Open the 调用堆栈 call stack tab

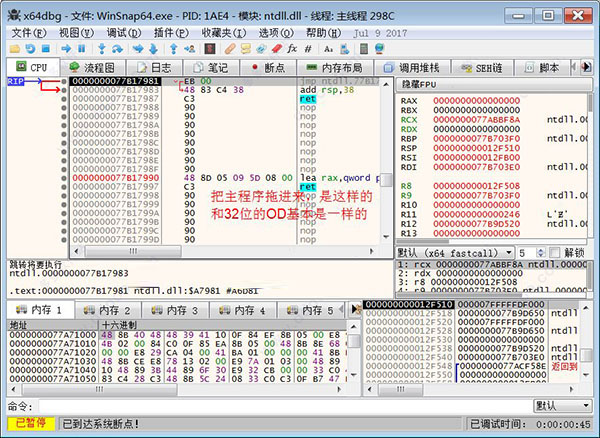[x=412, y=68]
